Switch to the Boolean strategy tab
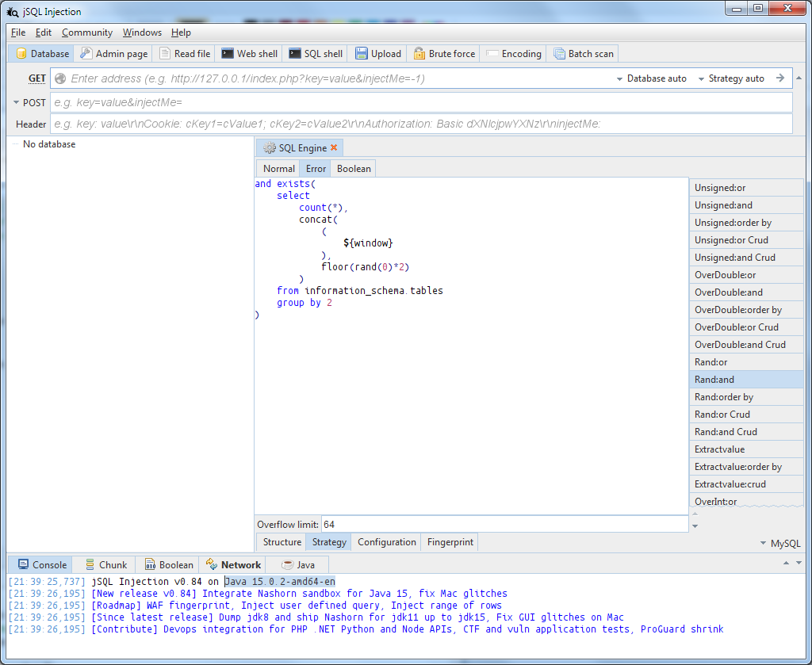Viewport: 812px width, 665px height. pyautogui.click(x=354, y=169)
